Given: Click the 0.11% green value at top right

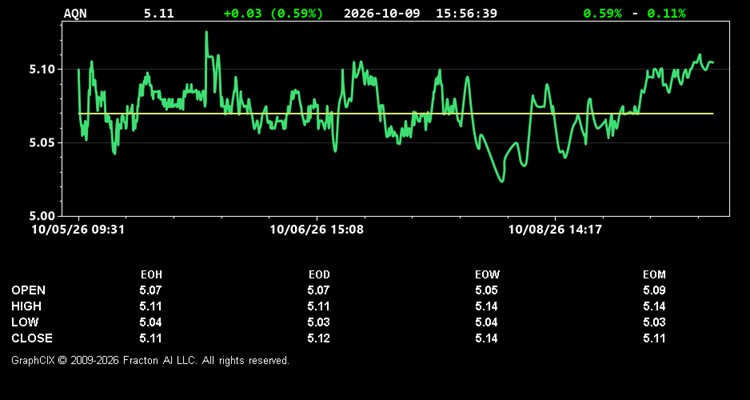Looking at the screenshot, I should click(x=666, y=13).
